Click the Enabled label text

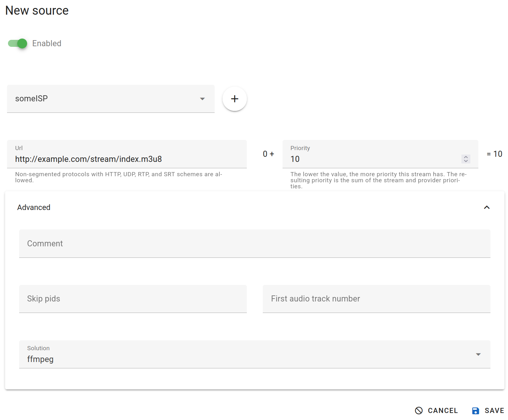[x=47, y=43]
